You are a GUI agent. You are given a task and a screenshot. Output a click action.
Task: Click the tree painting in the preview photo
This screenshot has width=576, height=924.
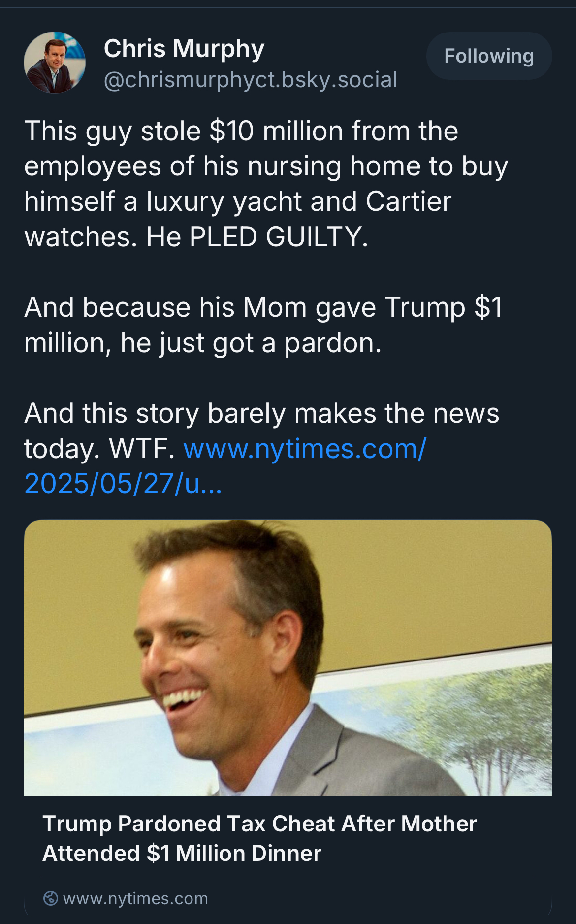[492, 729]
